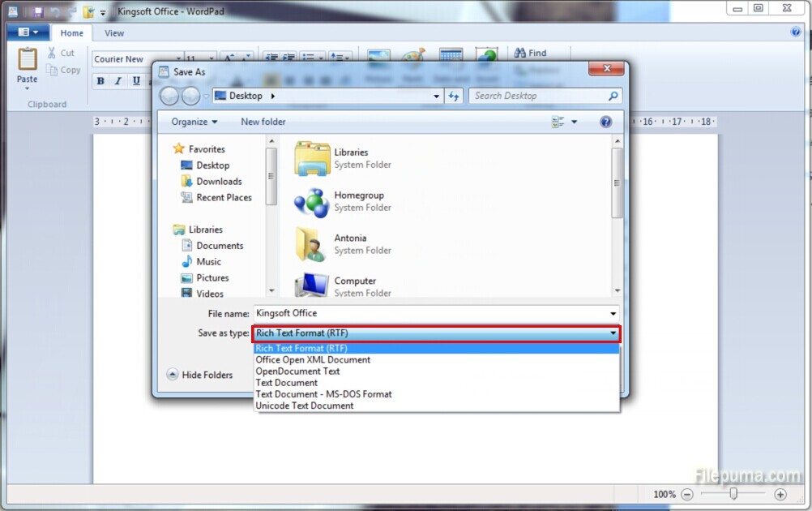Click the zoom in plus button
The height and width of the screenshot is (511, 812).
point(780,494)
